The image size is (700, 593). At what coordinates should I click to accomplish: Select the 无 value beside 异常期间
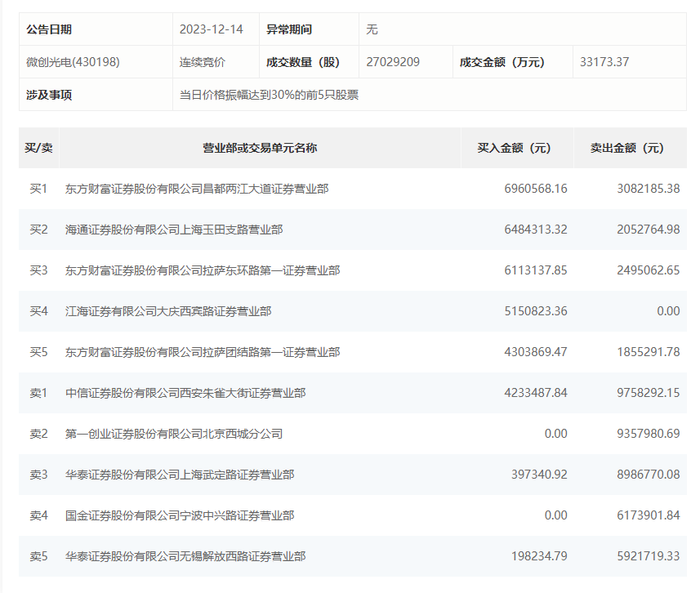pyautogui.click(x=372, y=29)
